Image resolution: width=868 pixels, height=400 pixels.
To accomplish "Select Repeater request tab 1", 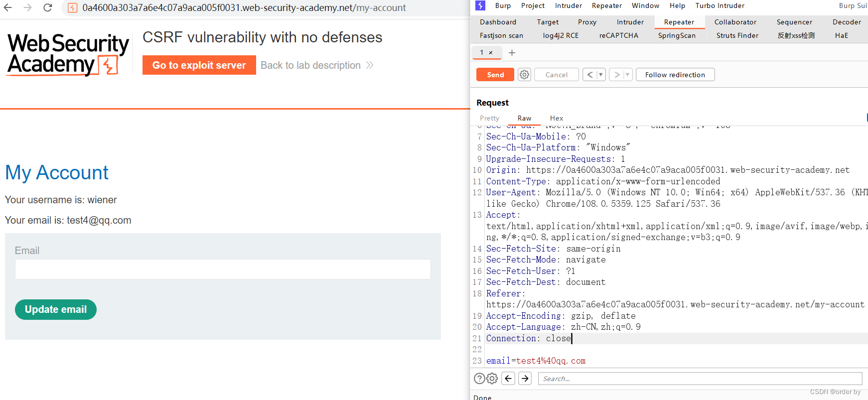I will coord(481,53).
